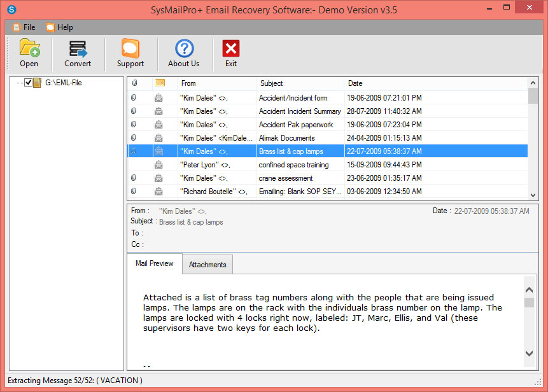This screenshot has width=548, height=392.
Task: Click the date 03-06-2009 12:34:50 AM
Action: [x=384, y=191]
